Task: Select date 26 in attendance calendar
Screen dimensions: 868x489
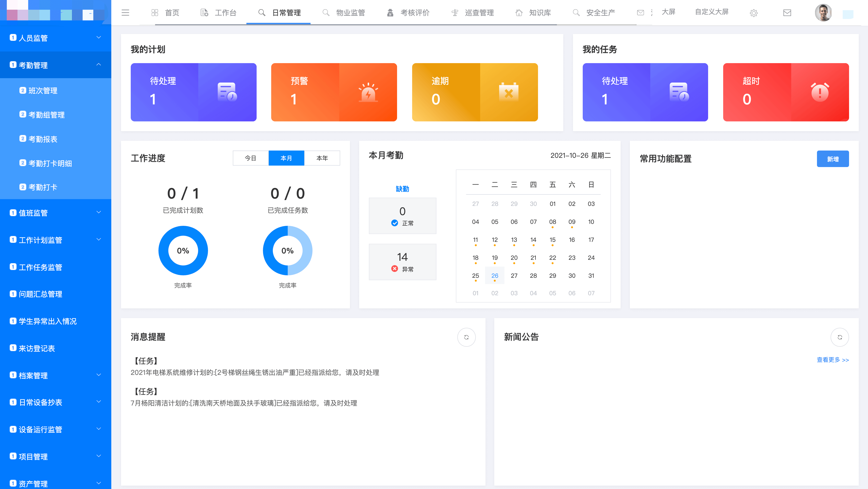Action: (495, 276)
